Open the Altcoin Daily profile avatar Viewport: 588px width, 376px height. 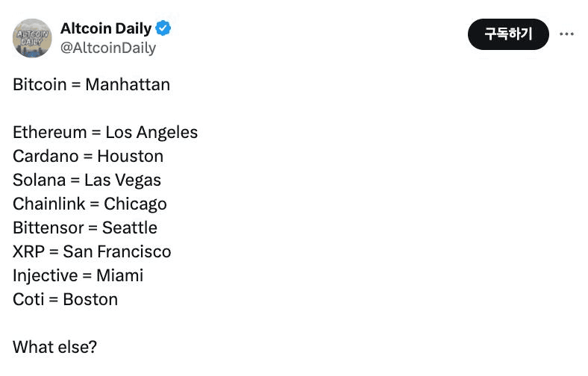click(x=32, y=38)
